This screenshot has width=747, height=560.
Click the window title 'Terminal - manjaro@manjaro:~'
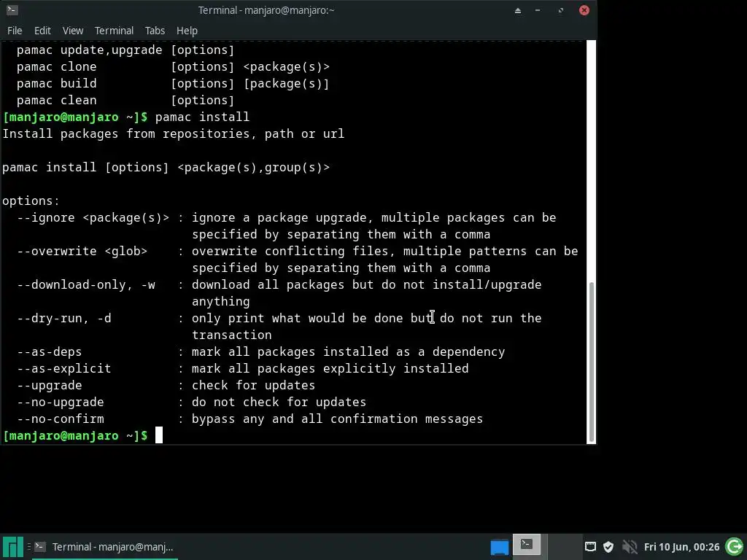[266, 10]
